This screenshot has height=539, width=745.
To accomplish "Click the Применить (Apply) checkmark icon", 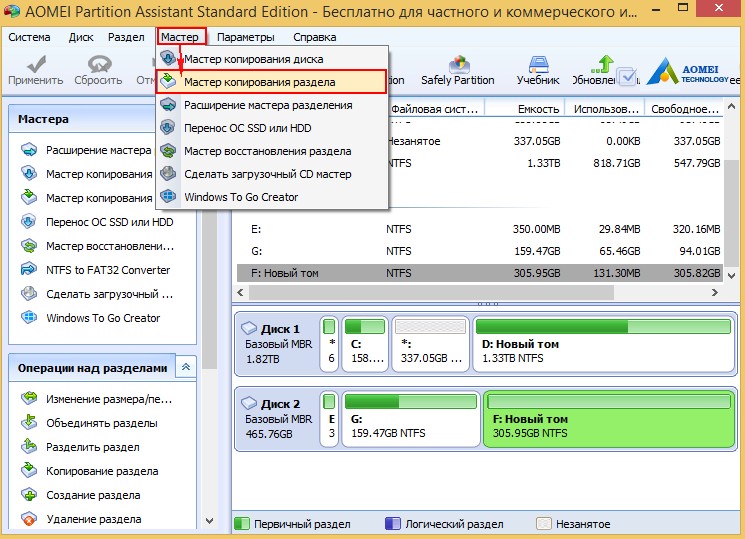I will (36, 64).
